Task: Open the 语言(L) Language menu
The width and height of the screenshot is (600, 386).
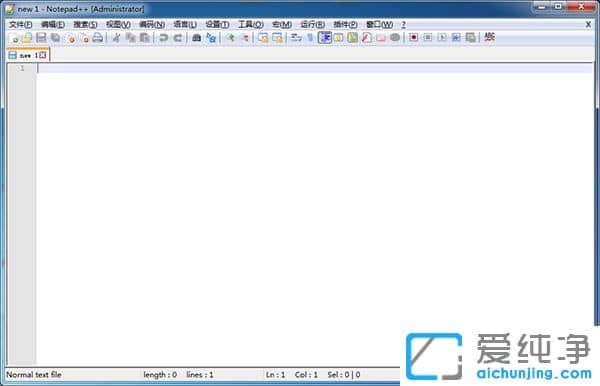Action: coord(185,25)
